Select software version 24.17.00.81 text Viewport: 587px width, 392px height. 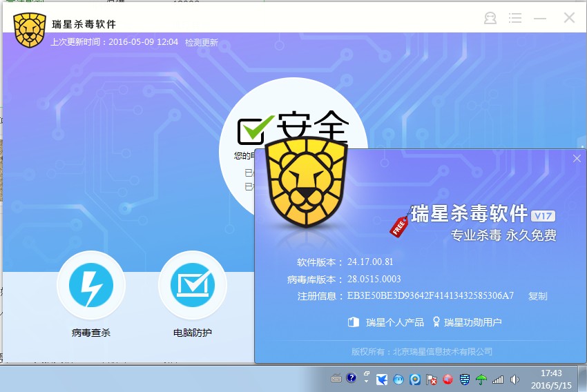tap(370, 262)
